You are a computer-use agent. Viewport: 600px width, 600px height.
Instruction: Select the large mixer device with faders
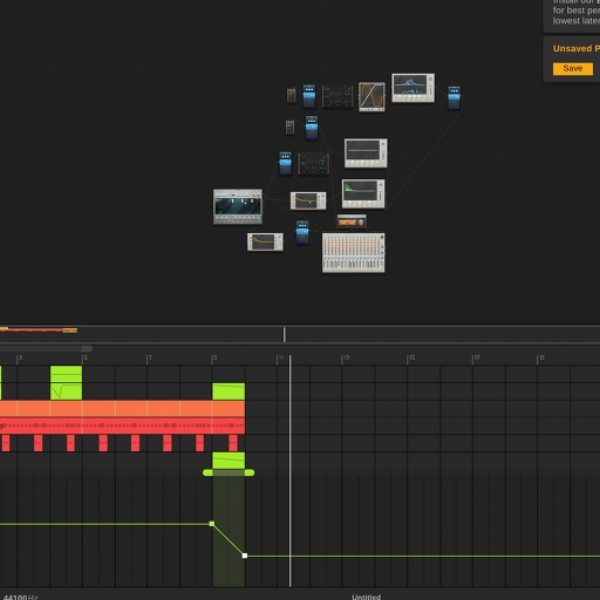pos(353,253)
